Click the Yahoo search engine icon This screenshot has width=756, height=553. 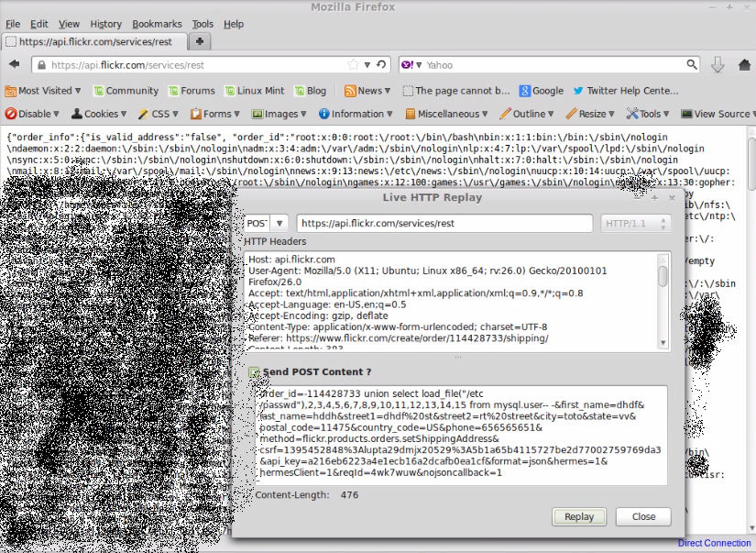pyautogui.click(x=408, y=65)
